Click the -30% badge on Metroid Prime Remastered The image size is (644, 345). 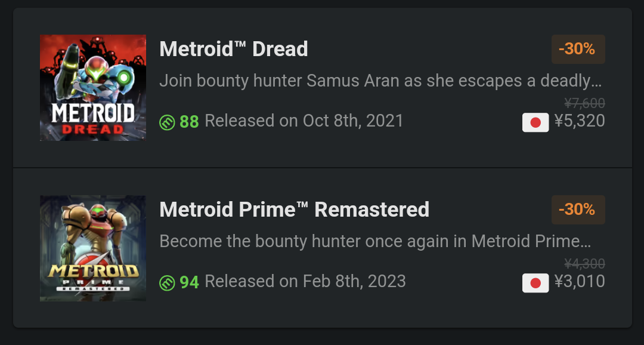(x=578, y=210)
